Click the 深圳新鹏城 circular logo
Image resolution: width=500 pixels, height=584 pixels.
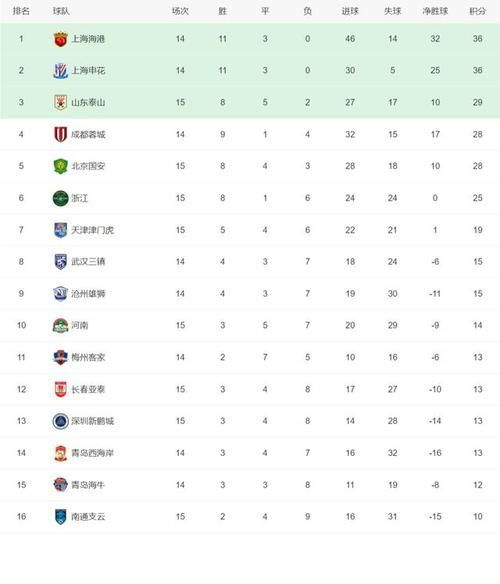pos(60,421)
